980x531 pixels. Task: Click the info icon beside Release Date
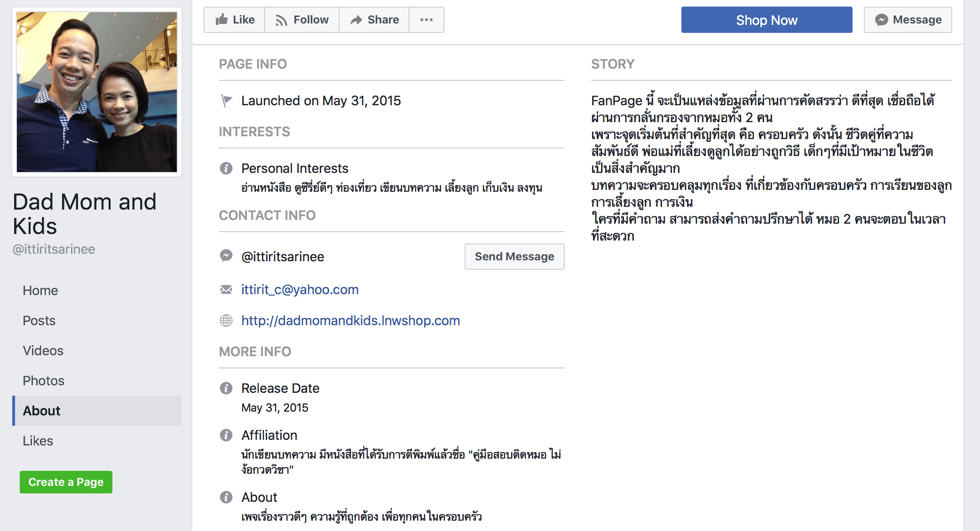[226, 388]
